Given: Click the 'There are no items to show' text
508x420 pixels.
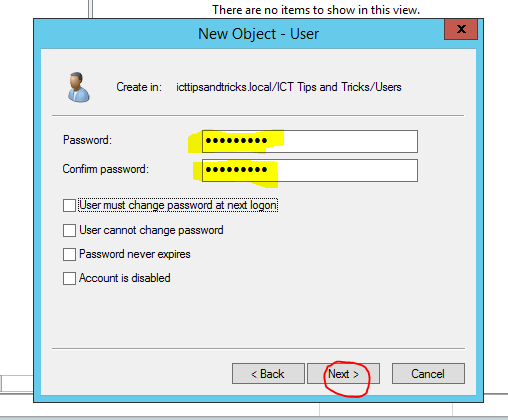Looking at the screenshot, I should click(316, 10).
